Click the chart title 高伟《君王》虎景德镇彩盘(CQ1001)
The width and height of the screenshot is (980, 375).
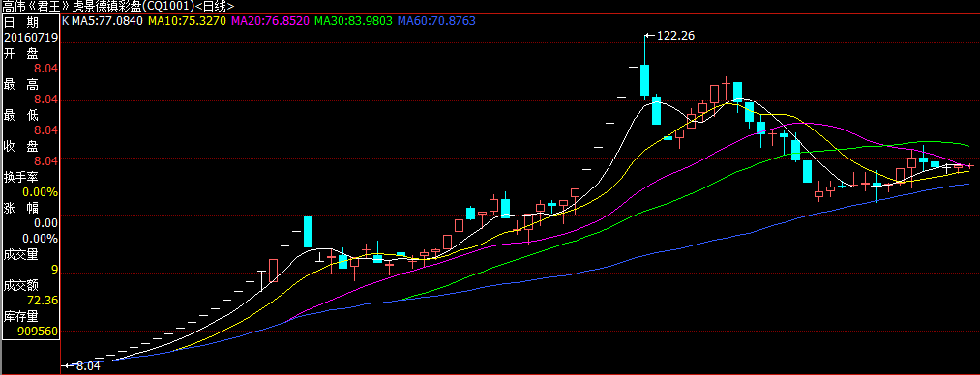[x=99, y=6]
